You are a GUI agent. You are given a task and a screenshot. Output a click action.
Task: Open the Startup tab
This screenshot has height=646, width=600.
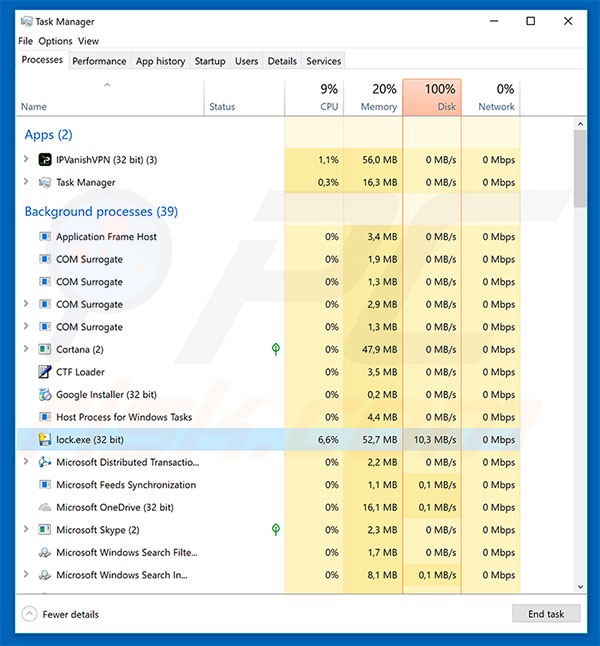tap(210, 61)
